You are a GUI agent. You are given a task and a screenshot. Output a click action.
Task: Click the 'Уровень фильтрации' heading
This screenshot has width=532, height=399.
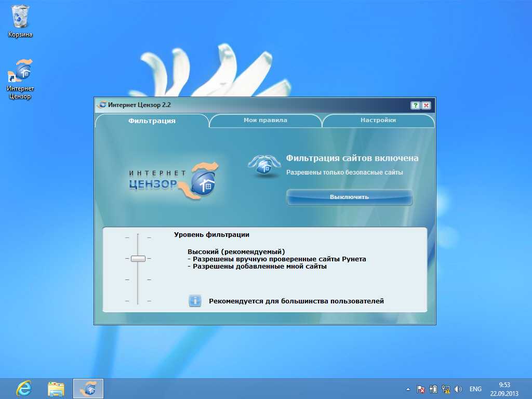click(x=212, y=234)
